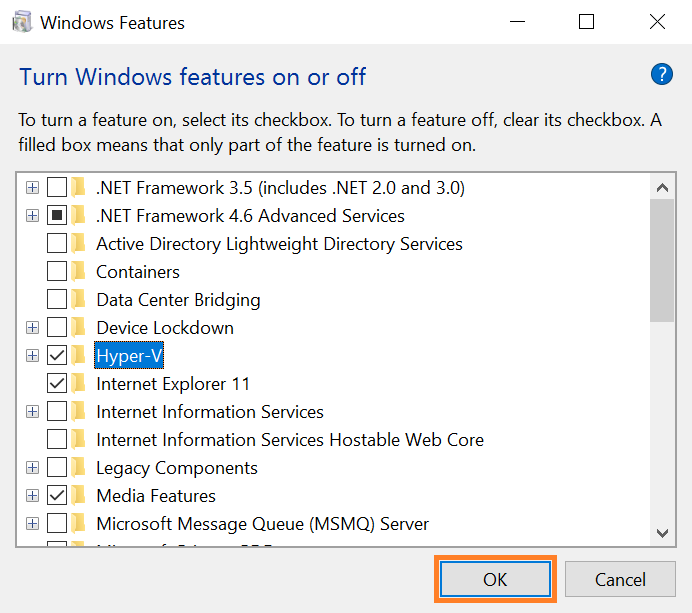Enable the Containers checkbox
The image size is (692, 613).
57,271
